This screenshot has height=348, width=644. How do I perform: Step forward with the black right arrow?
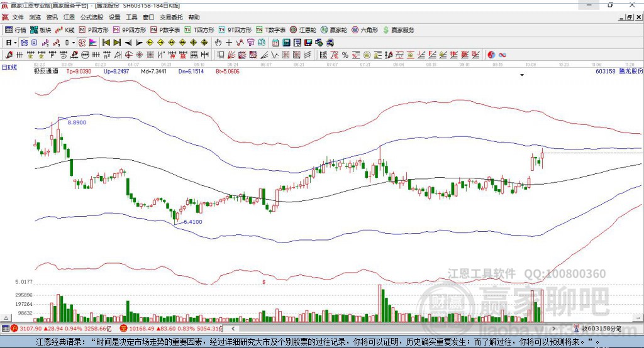pyautogui.click(x=139, y=42)
